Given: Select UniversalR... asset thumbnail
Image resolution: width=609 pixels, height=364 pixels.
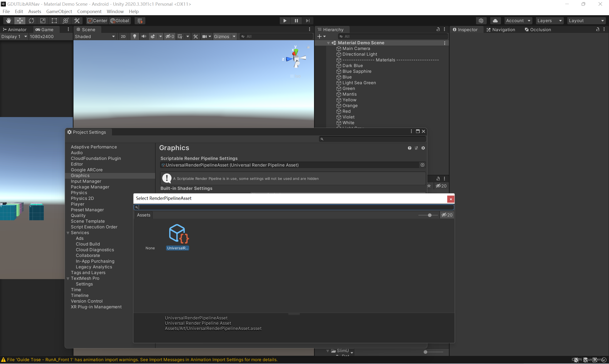Looking at the screenshot, I should tap(177, 237).
